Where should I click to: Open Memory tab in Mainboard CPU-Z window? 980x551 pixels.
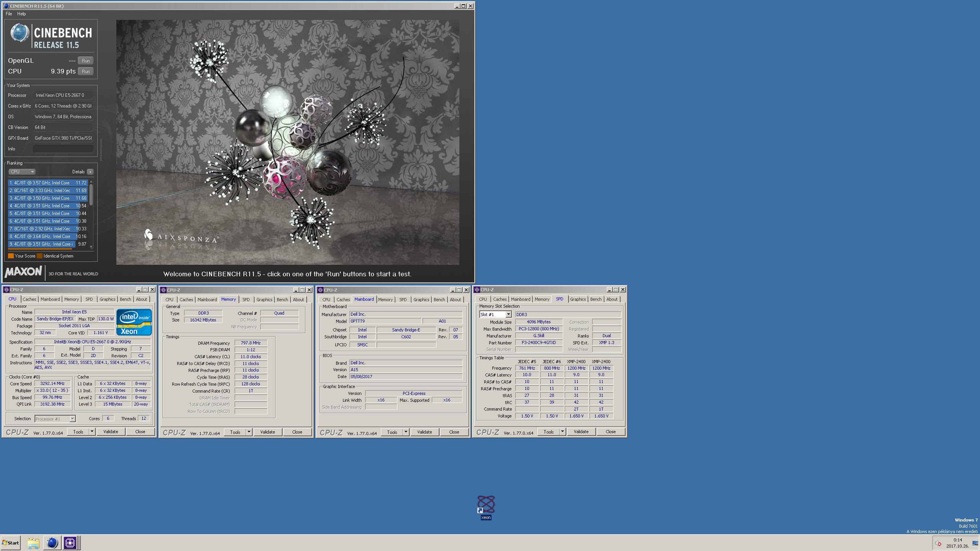[x=385, y=300]
